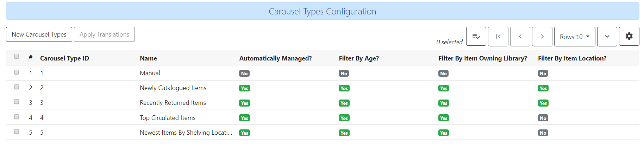
Task: Sort by Filter By Item Owning Library?
Action: tap(482, 58)
